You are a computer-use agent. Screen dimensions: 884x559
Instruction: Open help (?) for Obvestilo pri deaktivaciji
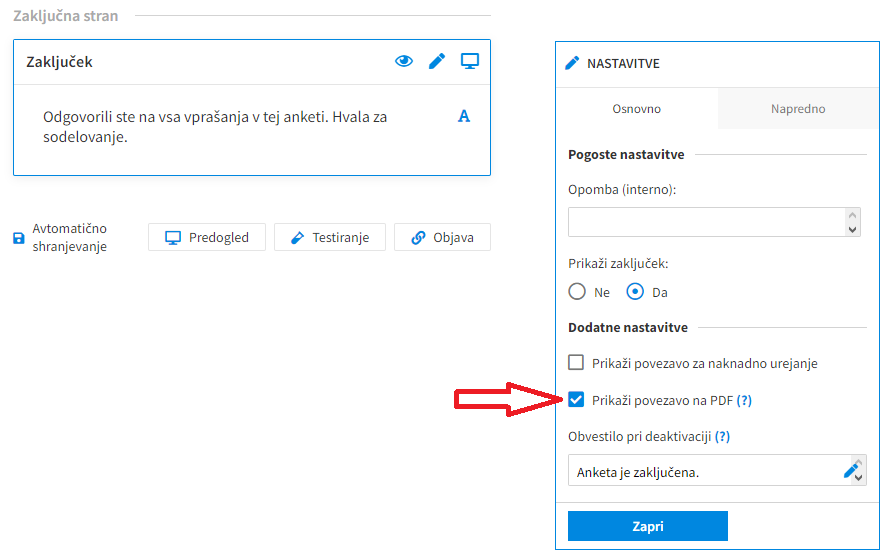722,437
